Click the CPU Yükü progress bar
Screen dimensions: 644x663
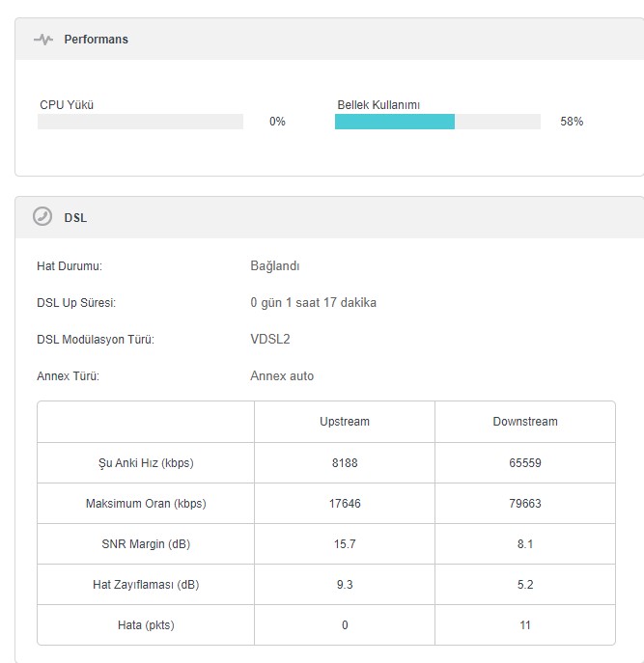[x=140, y=122]
